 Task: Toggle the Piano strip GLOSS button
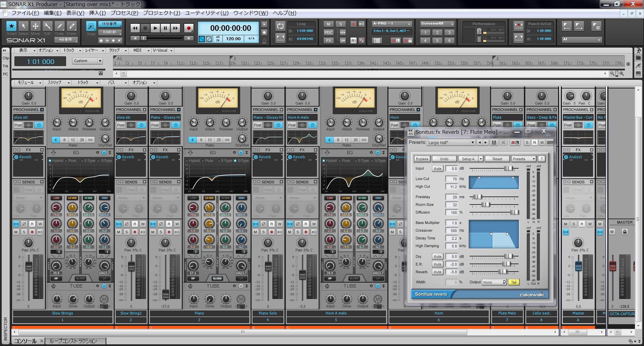pyautogui.click(x=217, y=278)
